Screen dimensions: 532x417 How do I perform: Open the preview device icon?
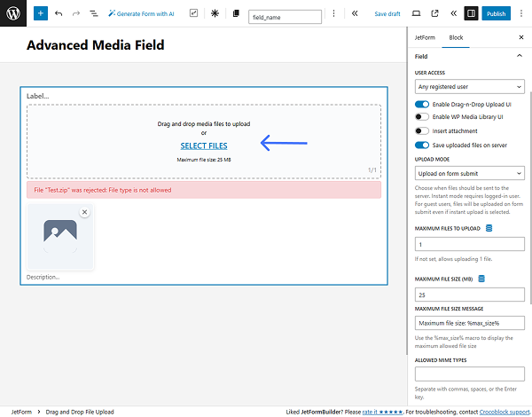coord(417,13)
